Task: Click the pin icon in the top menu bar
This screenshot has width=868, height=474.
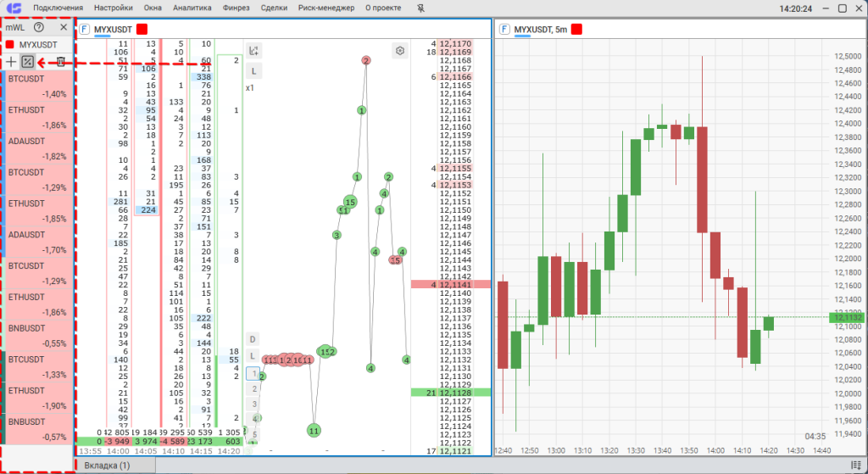Action: click(421, 8)
